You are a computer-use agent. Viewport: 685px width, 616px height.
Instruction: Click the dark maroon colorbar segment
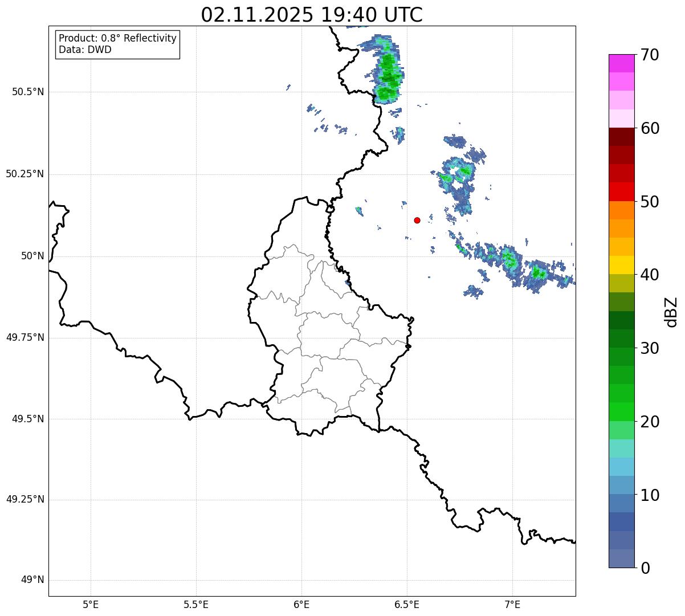pyautogui.click(x=621, y=137)
